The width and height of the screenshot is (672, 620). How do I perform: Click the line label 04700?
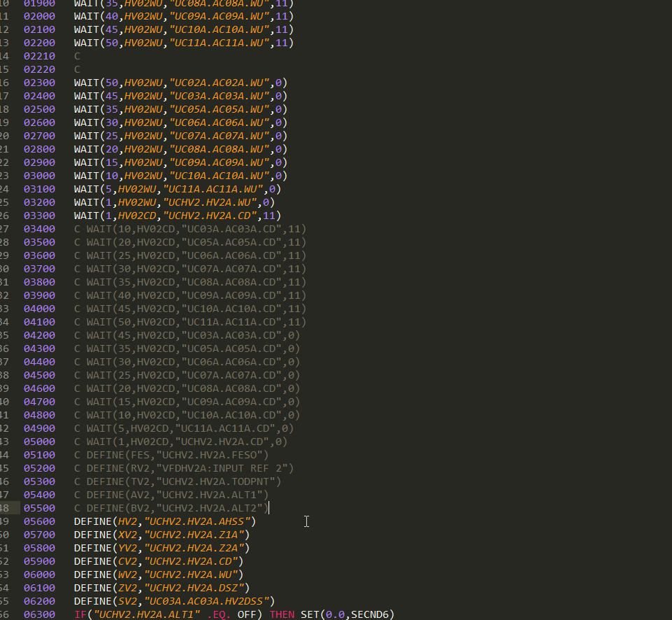coord(39,402)
